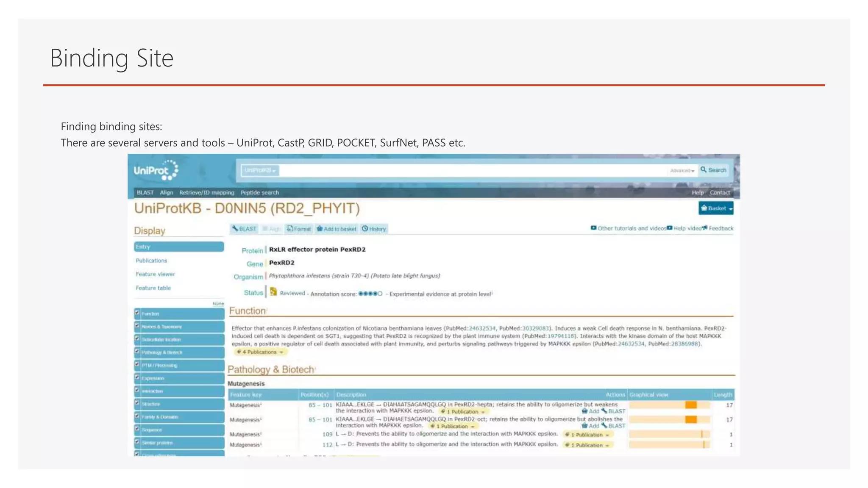Click the BLAST tool button in entry toolbar
The image size is (868, 488).
click(244, 229)
